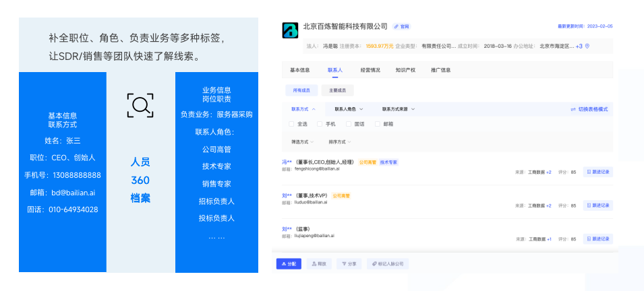Click the 邮箱: bd@bailian.ai text
This screenshot has width=644, height=291.
(x=63, y=193)
